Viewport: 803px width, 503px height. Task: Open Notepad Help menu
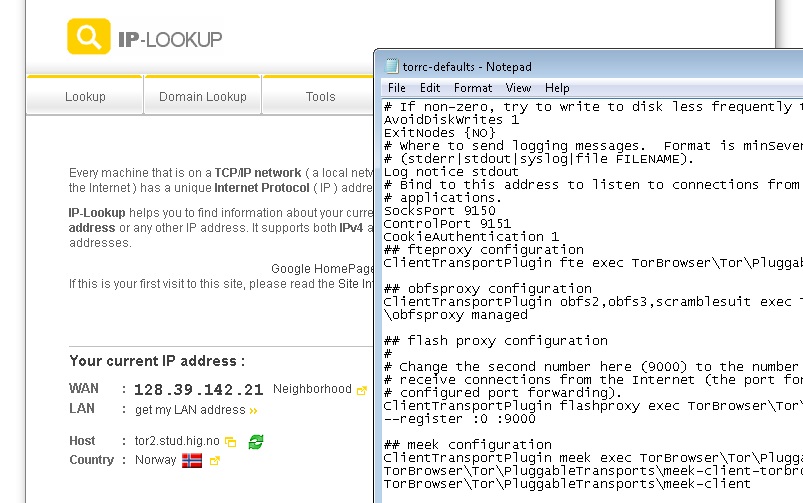coord(557,88)
